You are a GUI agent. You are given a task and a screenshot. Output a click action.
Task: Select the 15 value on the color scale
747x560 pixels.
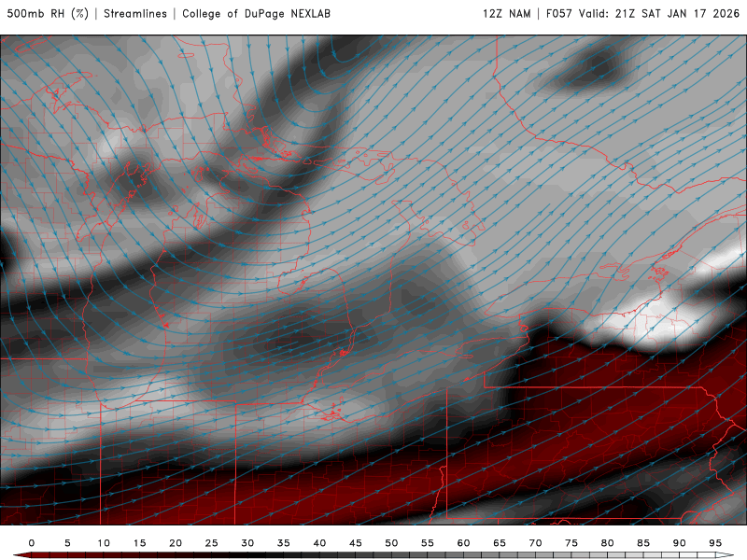(x=139, y=543)
